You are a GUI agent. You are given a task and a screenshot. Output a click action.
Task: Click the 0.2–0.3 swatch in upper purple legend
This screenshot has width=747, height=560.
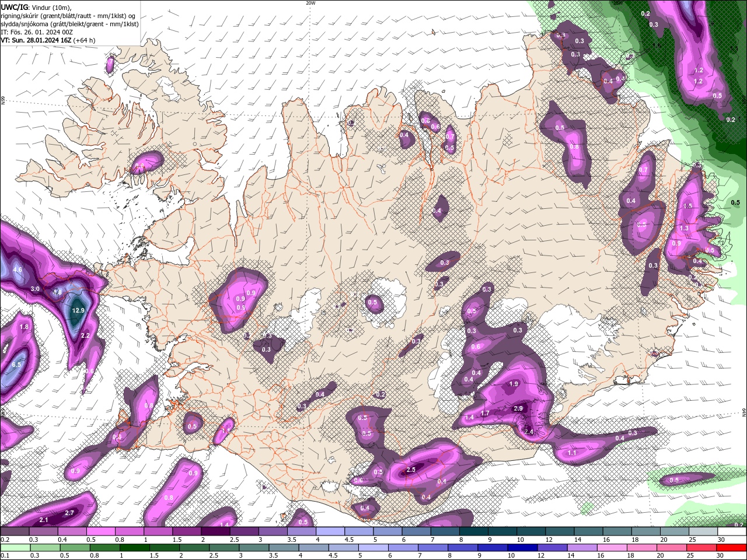(15, 531)
